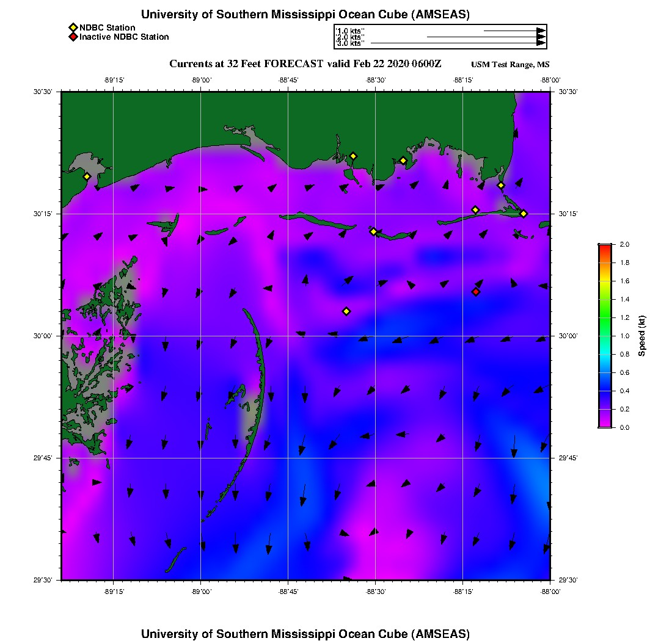Select the southernmost yellow NDBC station marker

click(346, 311)
